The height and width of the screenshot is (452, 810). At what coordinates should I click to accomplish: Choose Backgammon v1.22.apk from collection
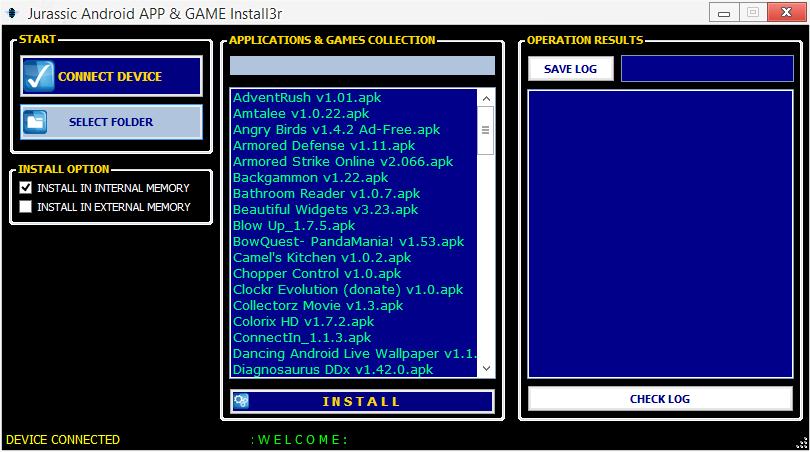pyautogui.click(x=310, y=178)
